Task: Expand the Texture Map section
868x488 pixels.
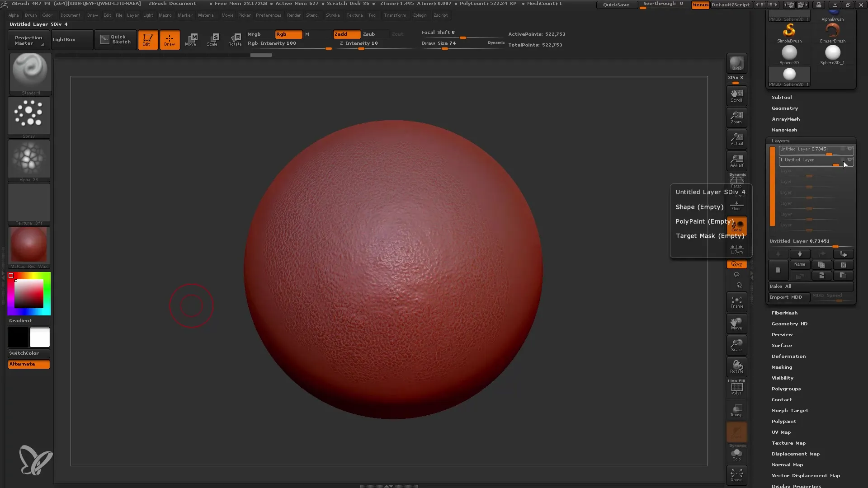Action: point(788,443)
